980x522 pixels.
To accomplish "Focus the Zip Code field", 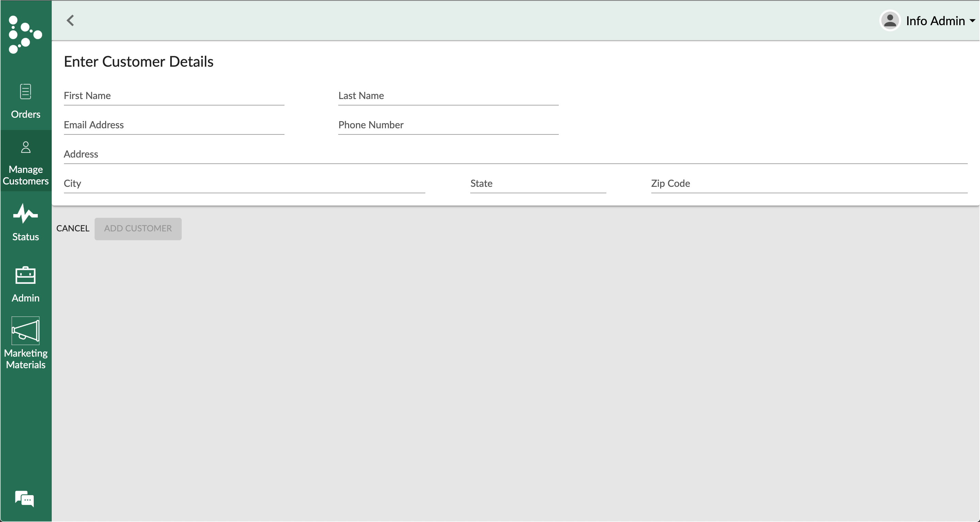I will tap(809, 184).
